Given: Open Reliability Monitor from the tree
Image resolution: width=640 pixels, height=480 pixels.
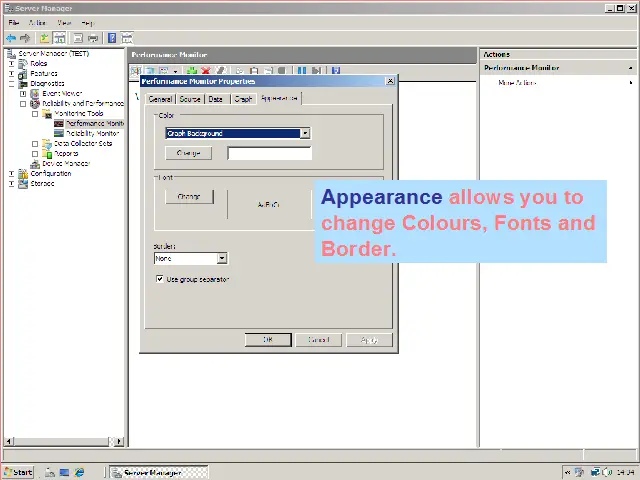Looking at the screenshot, I should point(92,133).
